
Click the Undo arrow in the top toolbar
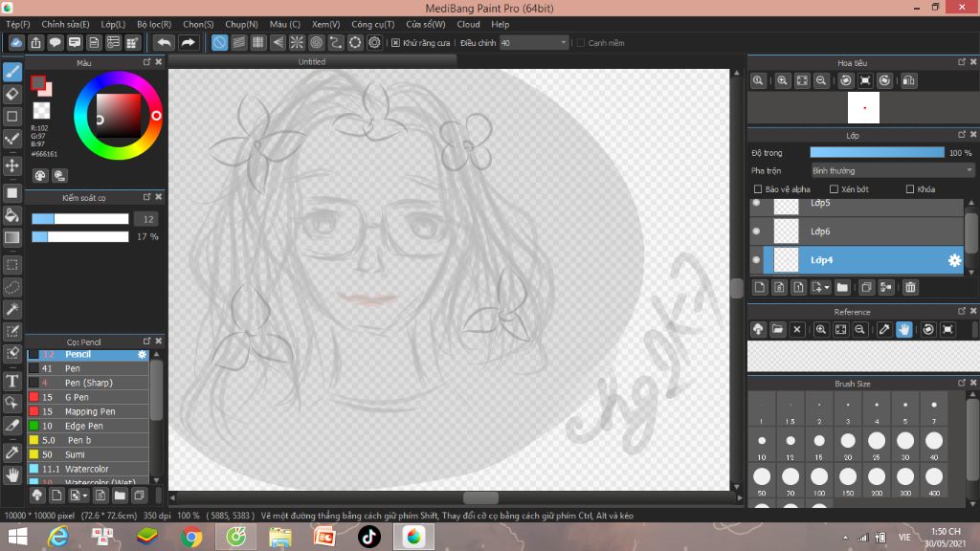coord(164,42)
